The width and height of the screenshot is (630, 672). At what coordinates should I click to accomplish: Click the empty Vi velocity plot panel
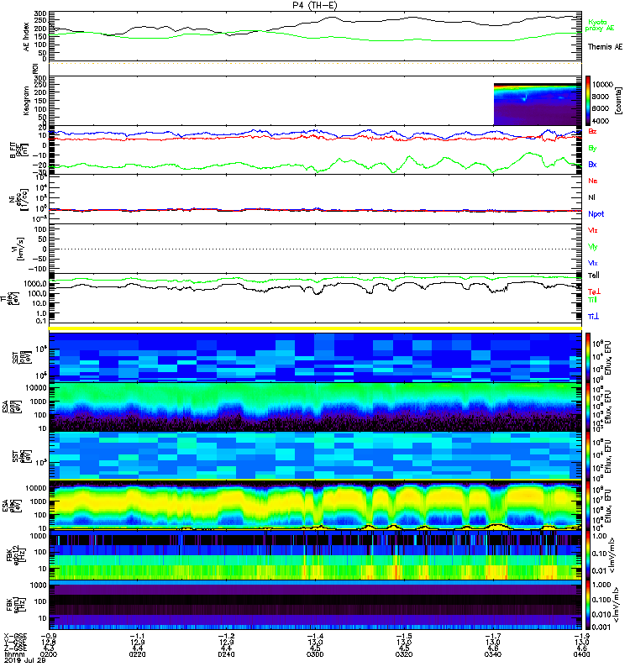point(315,249)
